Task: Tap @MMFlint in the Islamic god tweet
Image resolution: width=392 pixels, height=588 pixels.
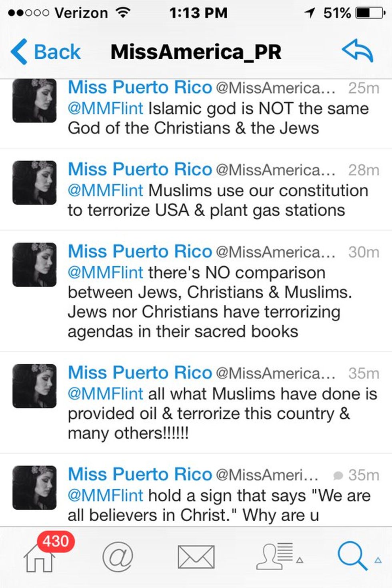Action: click(x=105, y=108)
